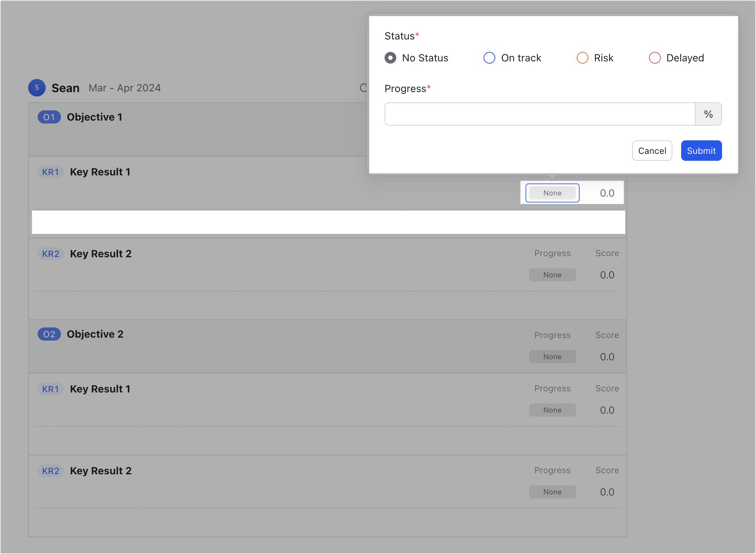Click the KR2 badge under Objective 2

click(x=50, y=471)
